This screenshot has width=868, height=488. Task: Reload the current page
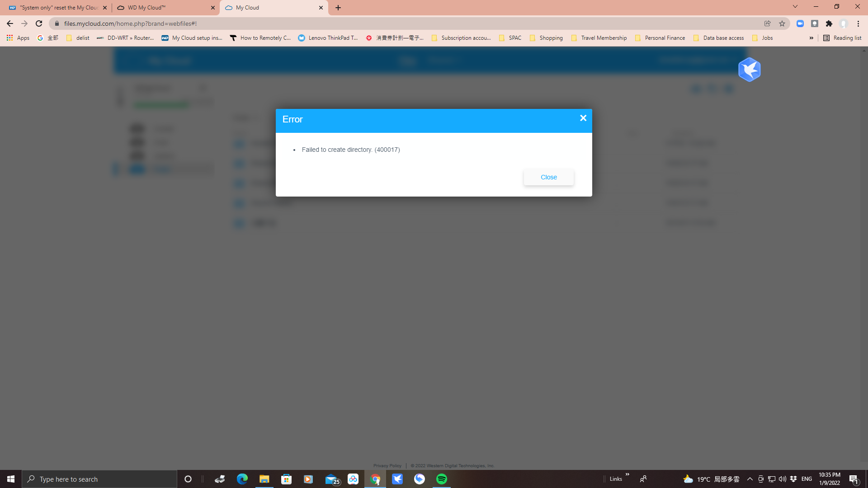pyautogui.click(x=39, y=23)
